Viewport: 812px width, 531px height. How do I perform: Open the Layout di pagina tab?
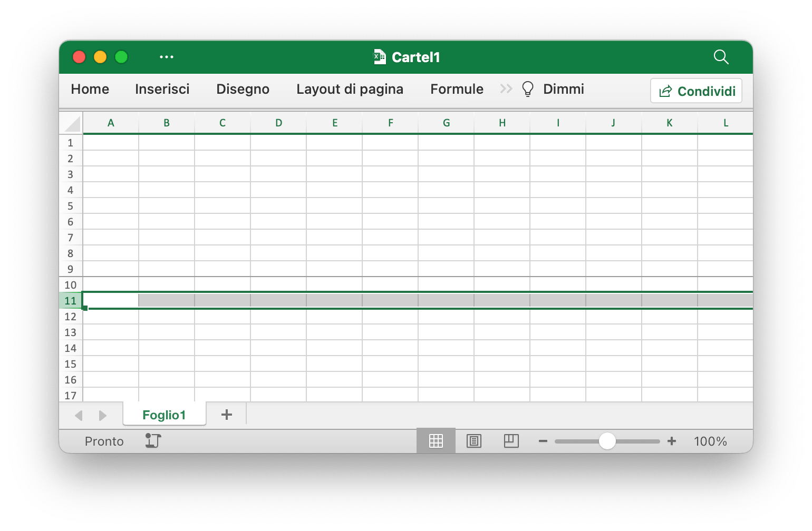click(350, 89)
